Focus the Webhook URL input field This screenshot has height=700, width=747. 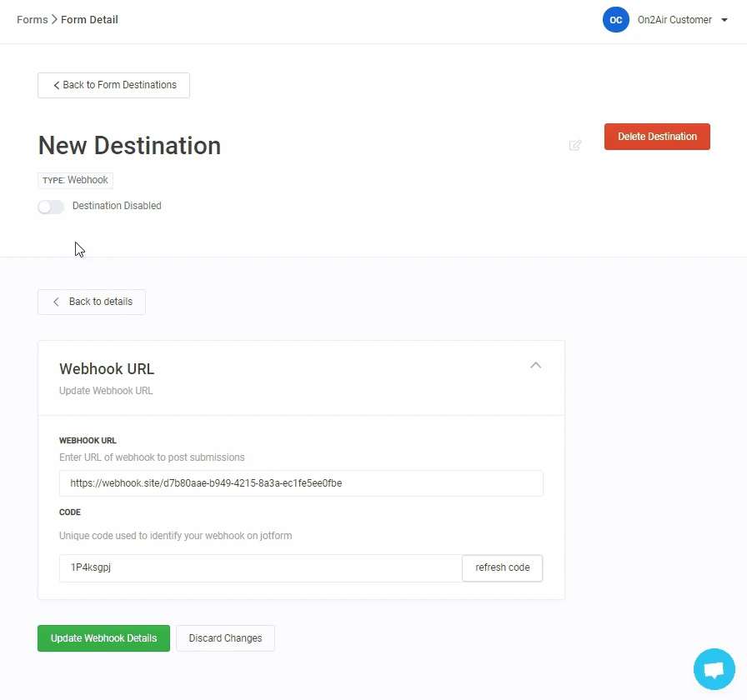point(301,483)
